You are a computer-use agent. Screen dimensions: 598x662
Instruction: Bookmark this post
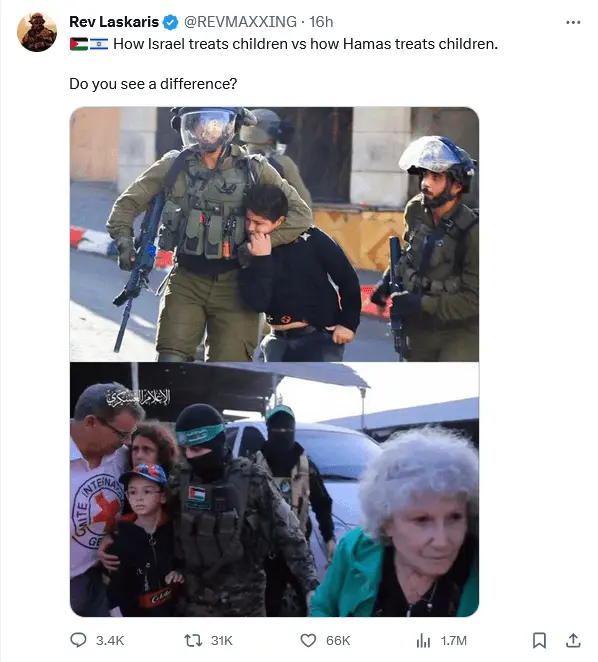click(x=539, y=640)
